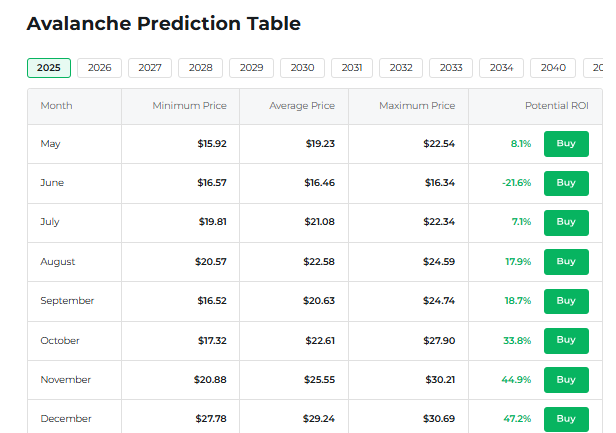Click Buy in the September row
Viewport: 616px width, 433px height.
[566, 301]
